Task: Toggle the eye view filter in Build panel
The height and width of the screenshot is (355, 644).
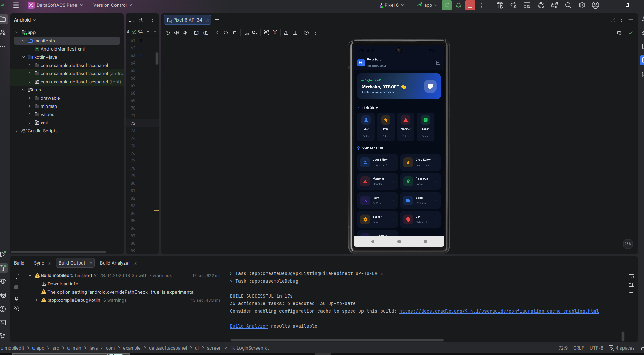Action: [x=16, y=308]
